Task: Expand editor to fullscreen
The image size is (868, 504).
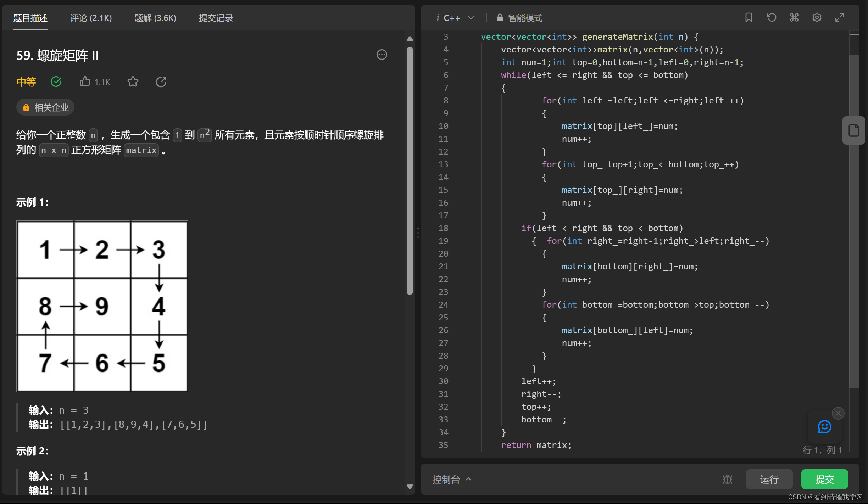Action: pos(839,18)
